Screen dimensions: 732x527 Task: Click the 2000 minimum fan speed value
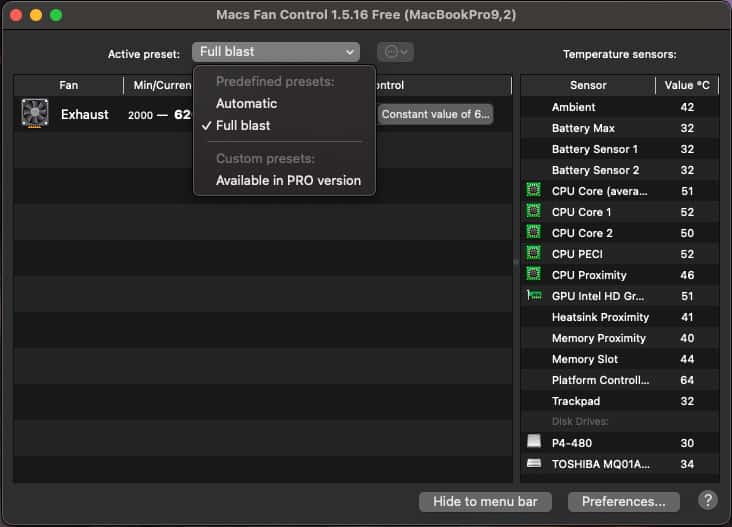point(141,115)
